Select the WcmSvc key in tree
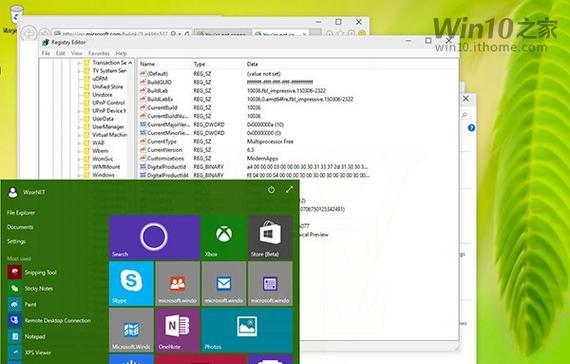 [x=103, y=159]
